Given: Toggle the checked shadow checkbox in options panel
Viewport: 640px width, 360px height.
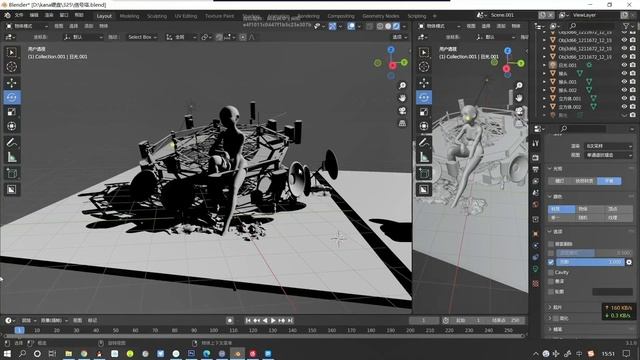Looking at the screenshot, I should (551, 262).
